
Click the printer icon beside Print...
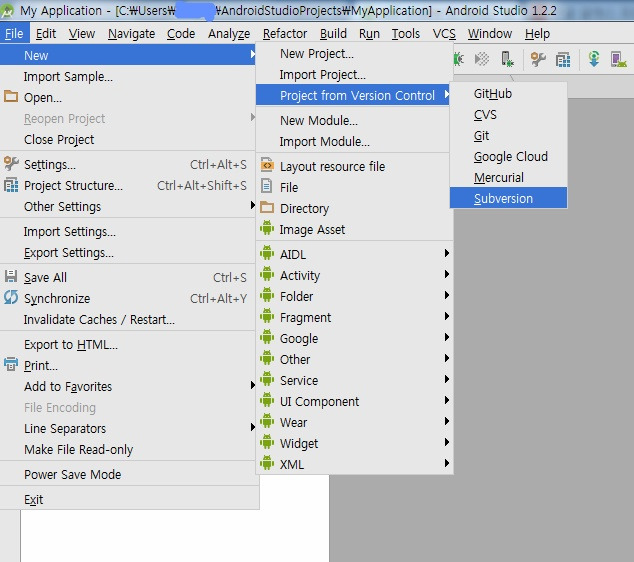pos(11,364)
